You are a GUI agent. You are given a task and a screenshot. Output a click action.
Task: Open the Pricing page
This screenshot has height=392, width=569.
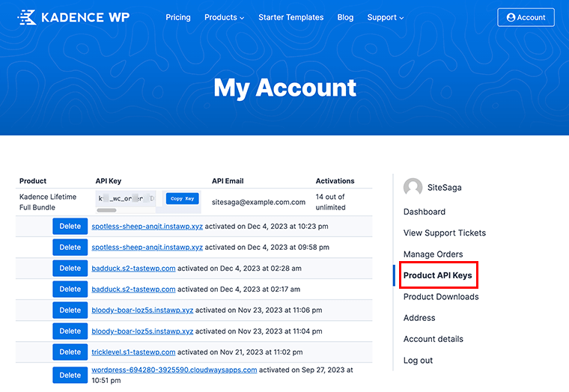pos(178,17)
